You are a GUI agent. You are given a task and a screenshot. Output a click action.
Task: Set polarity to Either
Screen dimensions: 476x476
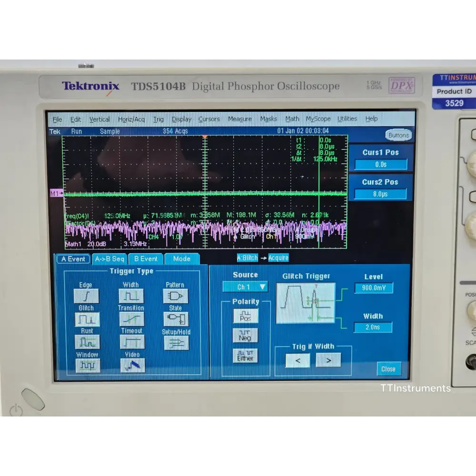245,356
